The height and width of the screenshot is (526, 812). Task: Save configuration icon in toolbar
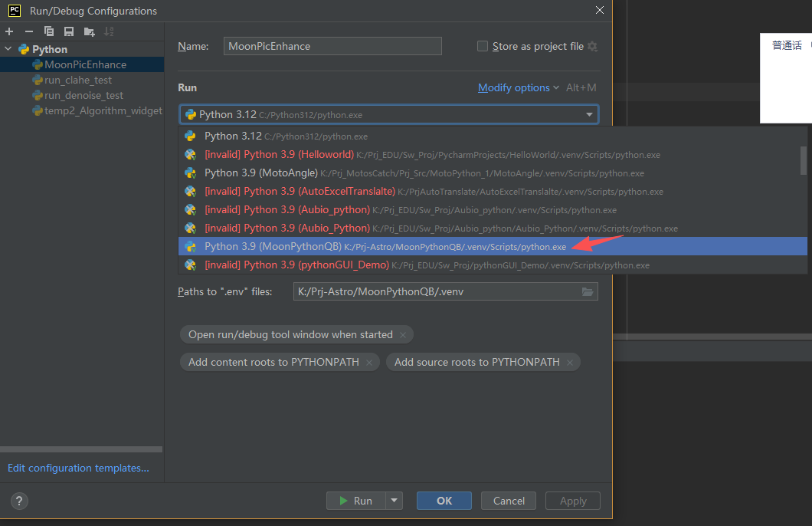point(69,31)
